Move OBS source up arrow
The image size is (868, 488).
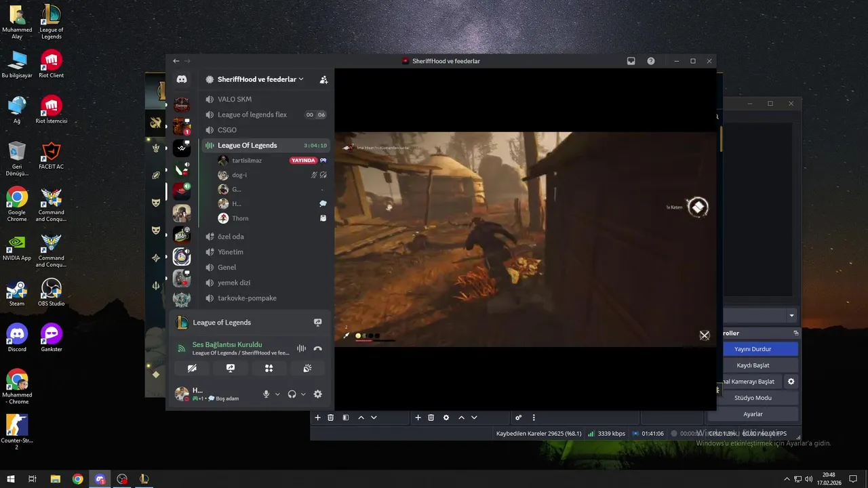point(461,418)
